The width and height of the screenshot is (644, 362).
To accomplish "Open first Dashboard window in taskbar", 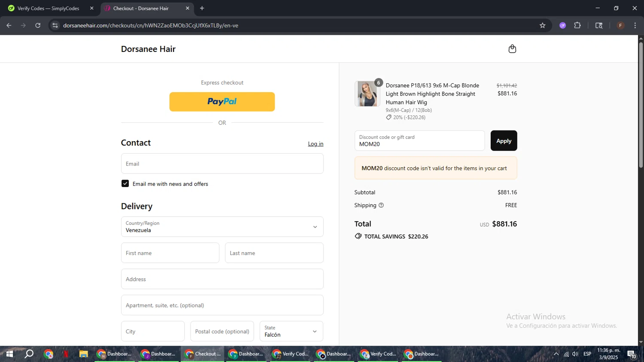I will click(115, 354).
